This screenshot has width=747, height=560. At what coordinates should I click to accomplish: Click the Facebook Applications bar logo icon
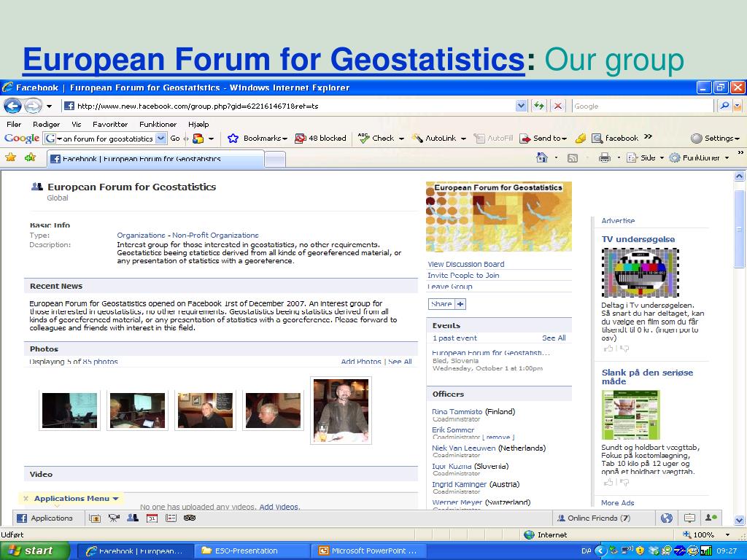pos(22,518)
